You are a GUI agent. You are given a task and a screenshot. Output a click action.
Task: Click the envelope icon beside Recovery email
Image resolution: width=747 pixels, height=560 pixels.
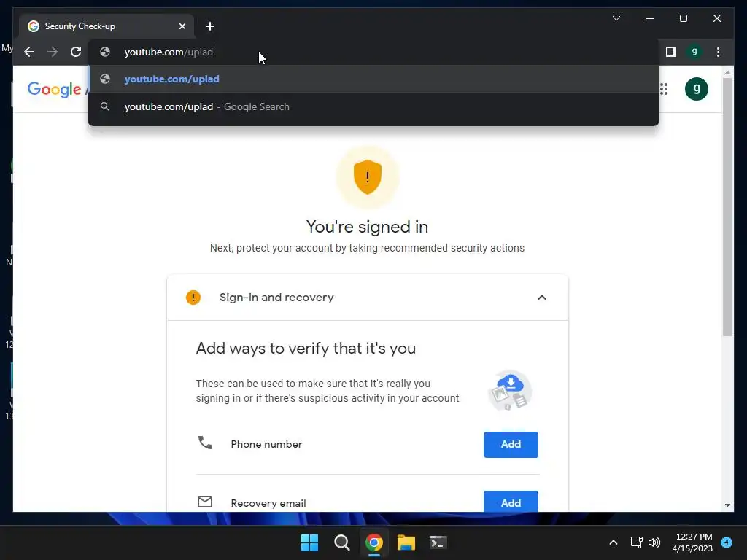tap(205, 502)
